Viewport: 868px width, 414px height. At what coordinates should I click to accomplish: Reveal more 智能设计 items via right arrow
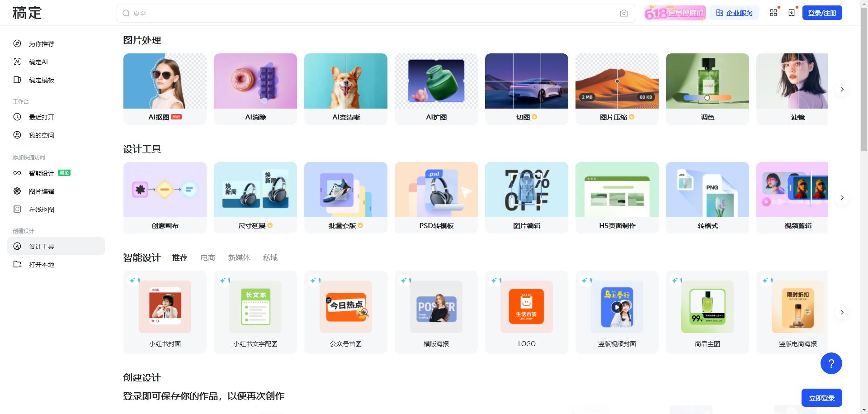[x=842, y=312]
